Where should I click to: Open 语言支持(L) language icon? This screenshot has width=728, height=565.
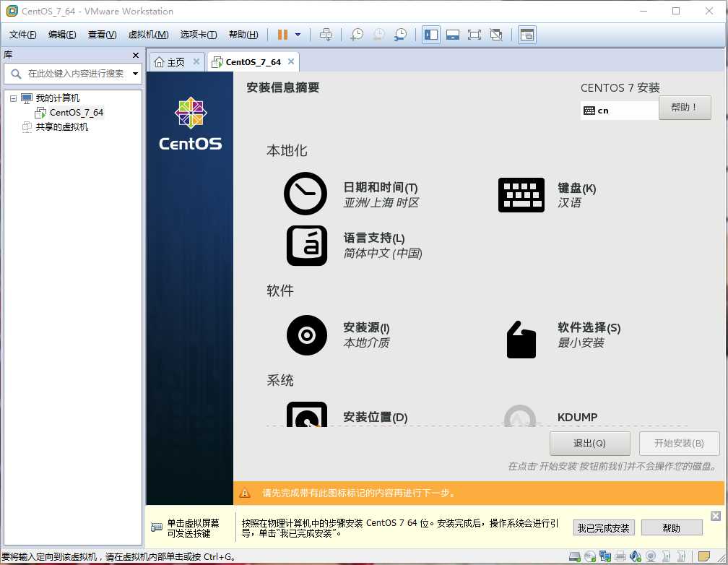(x=307, y=246)
